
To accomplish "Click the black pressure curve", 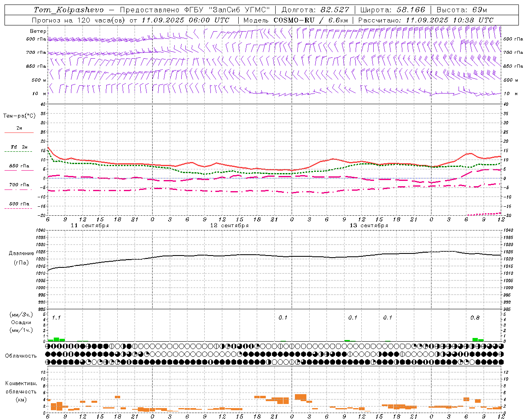I will 275,256.
